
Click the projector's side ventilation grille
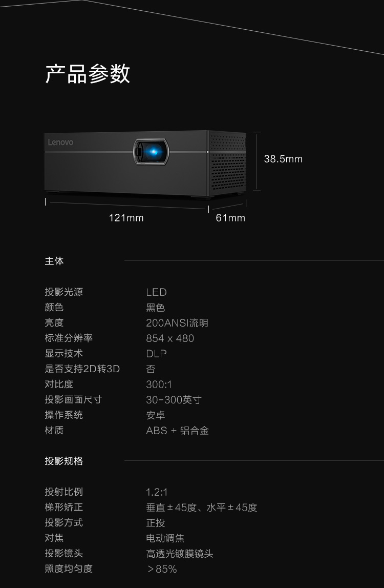coord(227,163)
